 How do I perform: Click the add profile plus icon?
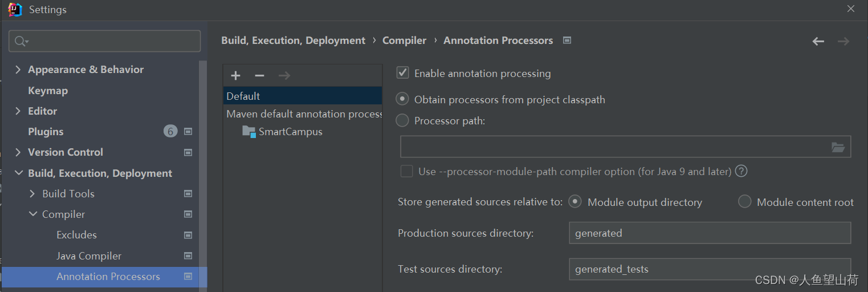click(x=235, y=76)
